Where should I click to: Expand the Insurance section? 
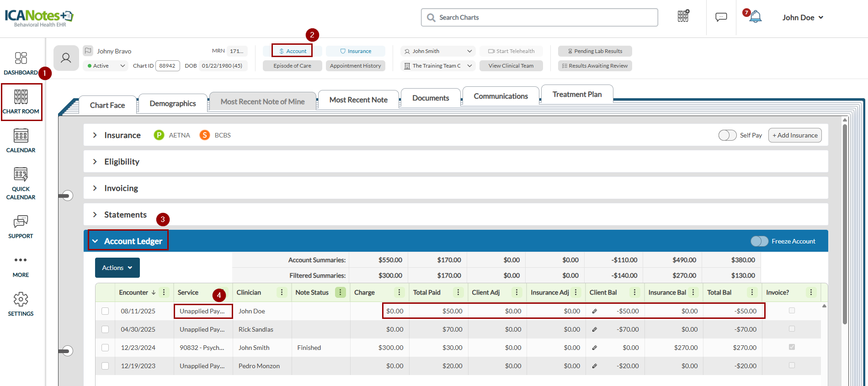[95, 135]
